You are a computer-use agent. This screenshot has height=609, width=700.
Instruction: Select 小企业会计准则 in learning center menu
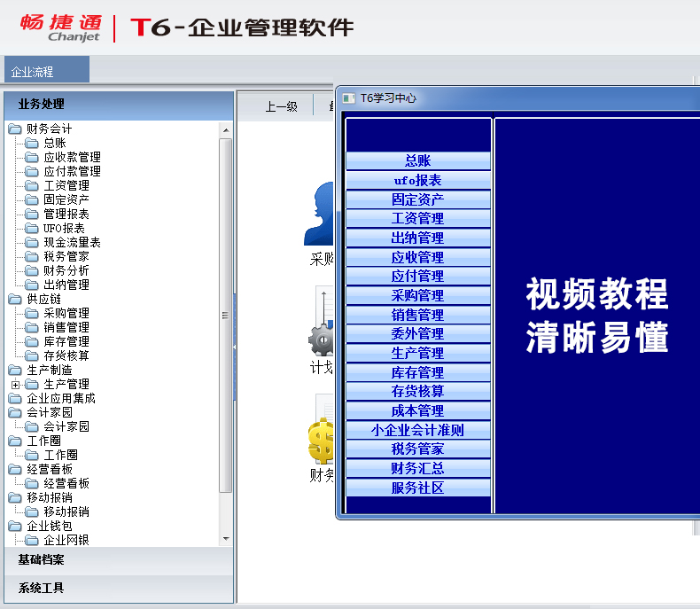tap(417, 430)
